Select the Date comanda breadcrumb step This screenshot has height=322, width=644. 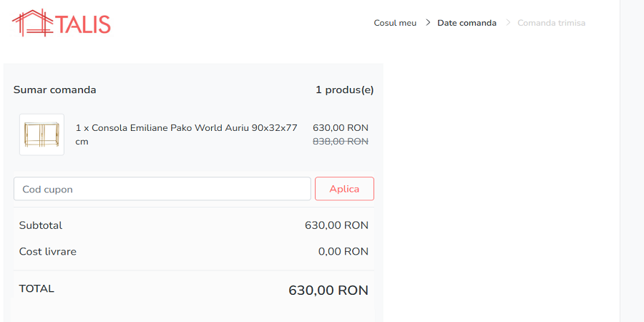[467, 23]
